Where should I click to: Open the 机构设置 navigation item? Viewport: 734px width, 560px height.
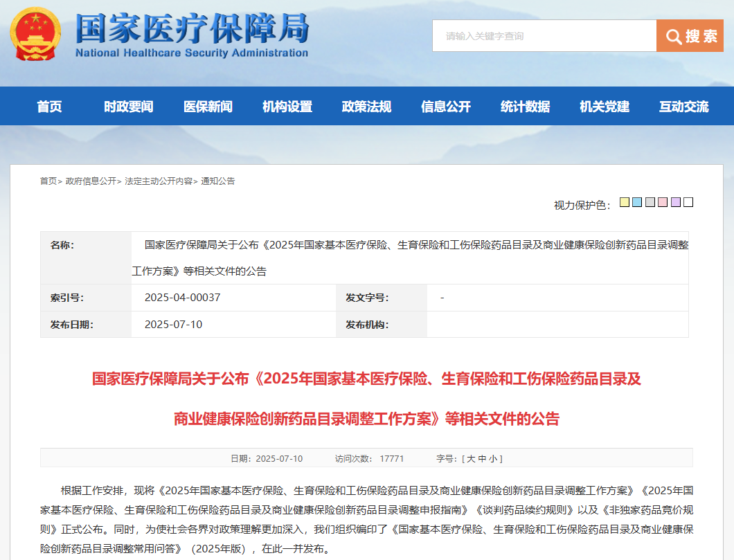tap(287, 107)
